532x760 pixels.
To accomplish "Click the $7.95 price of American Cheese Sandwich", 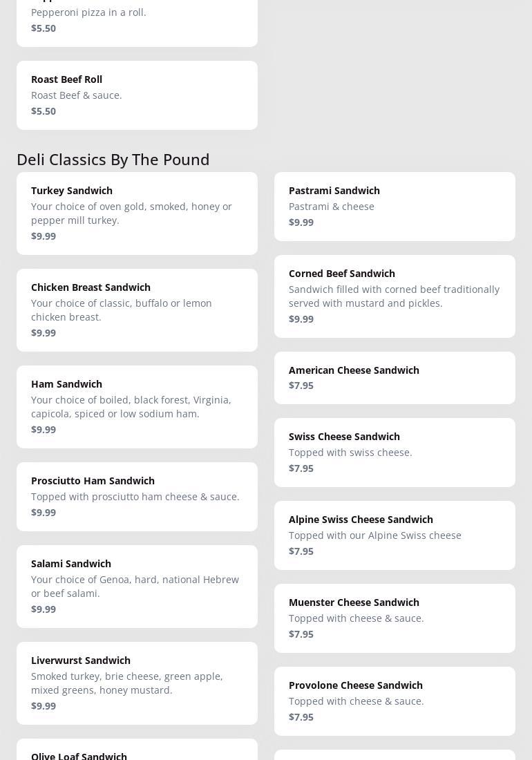I will pyautogui.click(x=301, y=386).
